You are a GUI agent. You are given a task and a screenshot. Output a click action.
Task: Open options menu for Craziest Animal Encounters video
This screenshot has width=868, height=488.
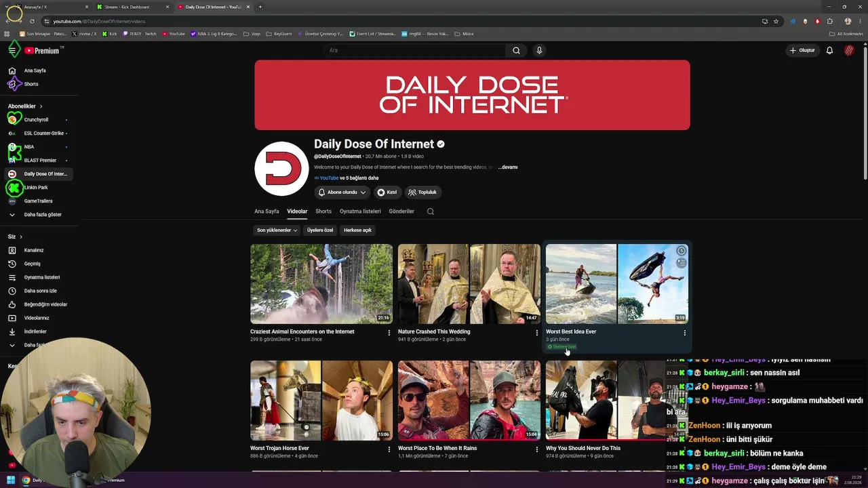389,333
